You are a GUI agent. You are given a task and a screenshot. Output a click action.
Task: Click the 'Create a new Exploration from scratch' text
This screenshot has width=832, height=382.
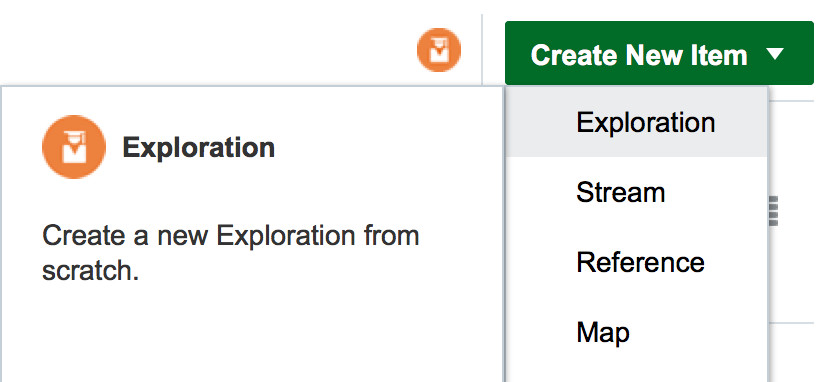click(230, 253)
